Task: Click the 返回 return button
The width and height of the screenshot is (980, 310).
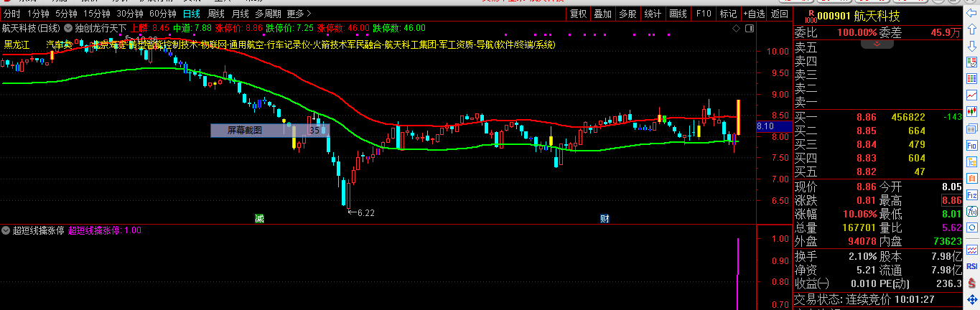Action: tap(778, 14)
